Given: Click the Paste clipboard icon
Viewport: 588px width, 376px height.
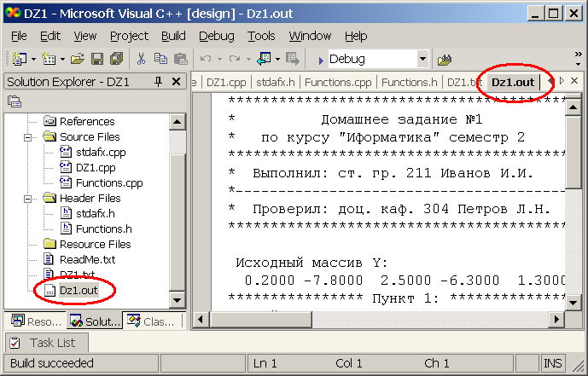Looking at the screenshot, I should coord(180,59).
